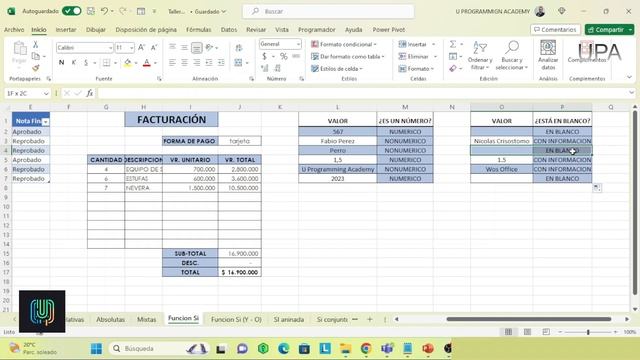Select the FACTURACIÓN title cell

(171, 120)
